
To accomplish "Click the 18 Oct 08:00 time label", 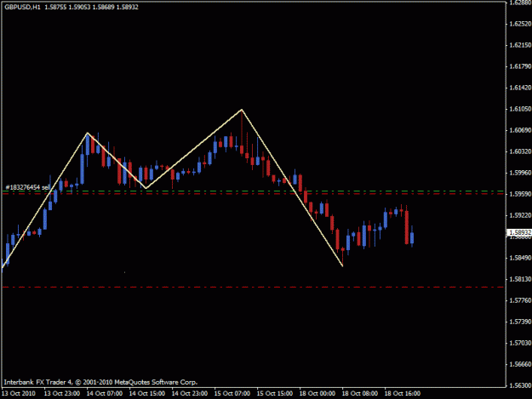I will 360,394.
